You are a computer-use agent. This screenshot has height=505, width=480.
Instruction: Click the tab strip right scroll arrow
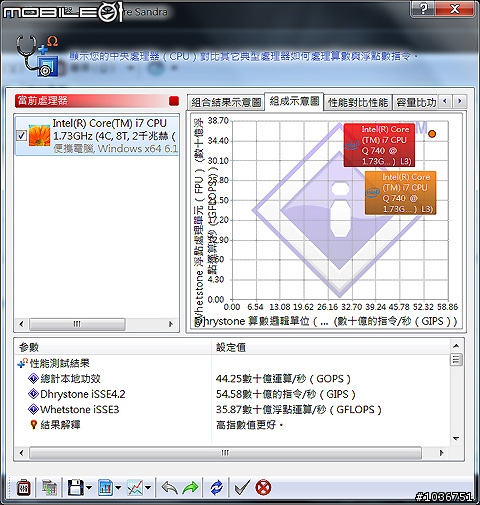460,101
